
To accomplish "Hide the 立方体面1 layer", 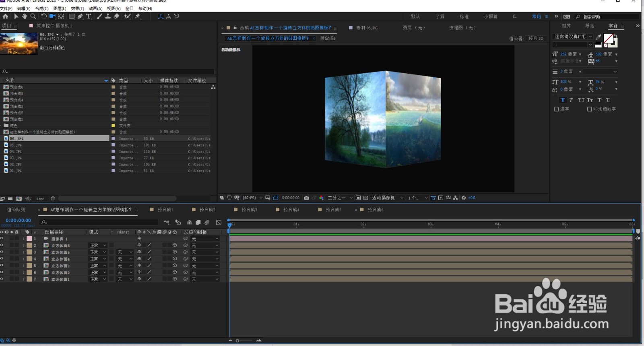I will pyautogui.click(x=2, y=279).
